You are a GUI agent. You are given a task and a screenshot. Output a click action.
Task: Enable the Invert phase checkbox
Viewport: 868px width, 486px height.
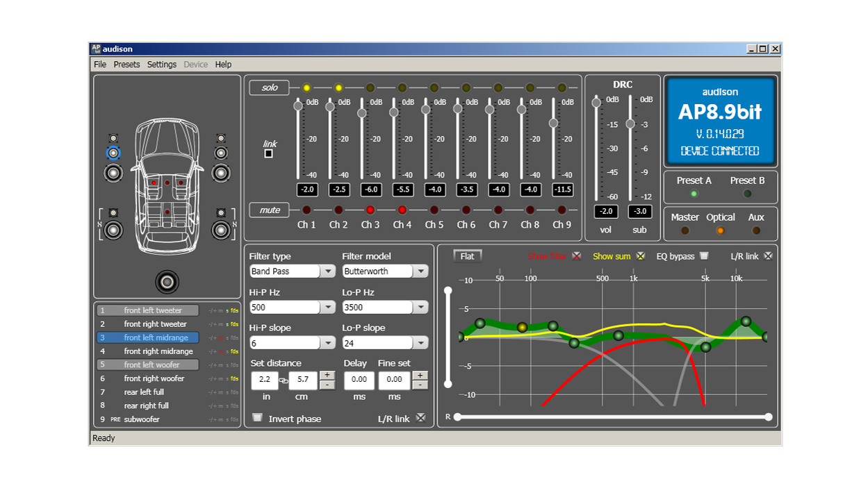[x=258, y=418]
